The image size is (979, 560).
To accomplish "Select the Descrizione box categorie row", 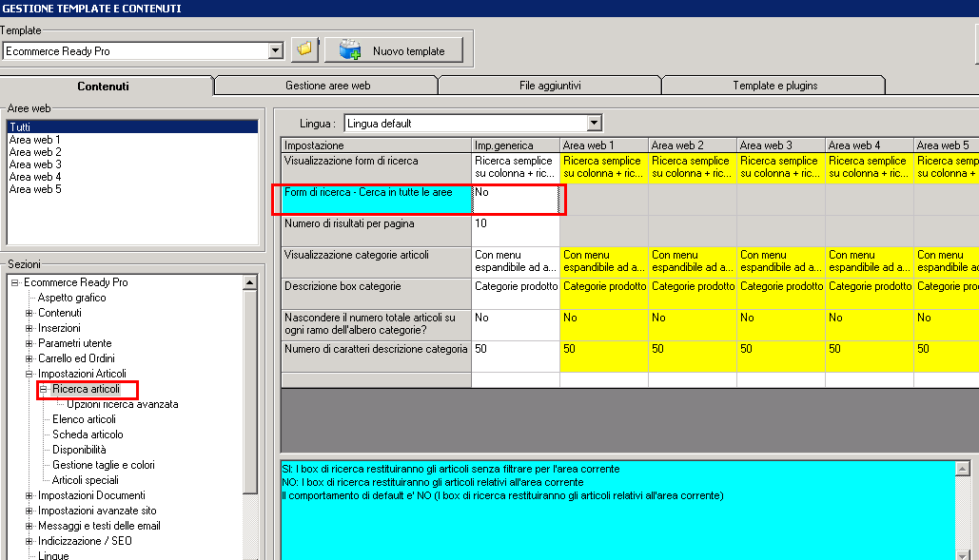I will coord(377,294).
